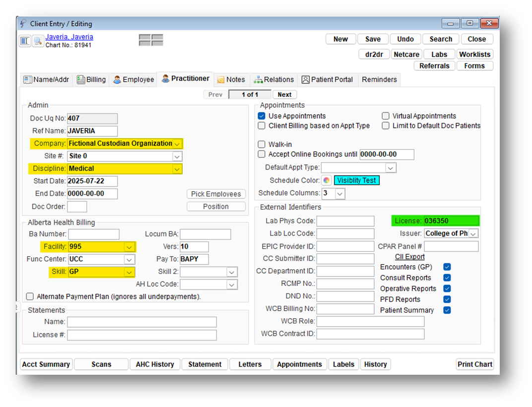Uncheck the Use Appointments checkbox
This screenshot has width=532, height=407.
(262, 116)
